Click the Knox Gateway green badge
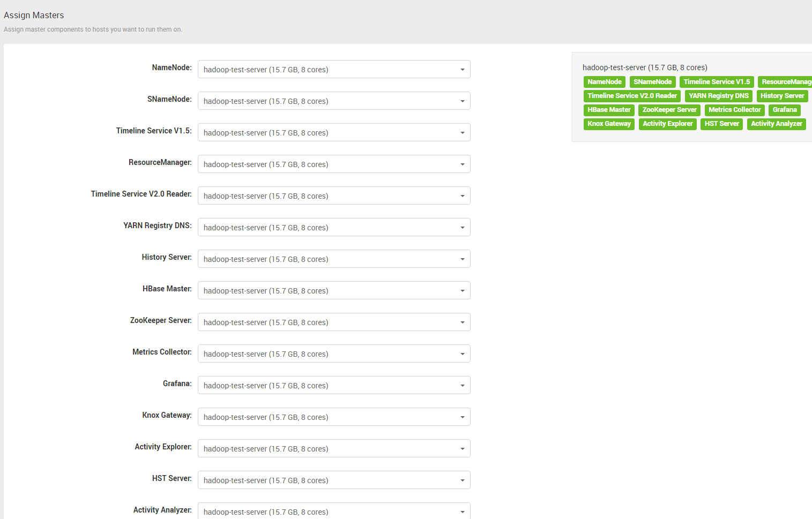 [x=609, y=124]
